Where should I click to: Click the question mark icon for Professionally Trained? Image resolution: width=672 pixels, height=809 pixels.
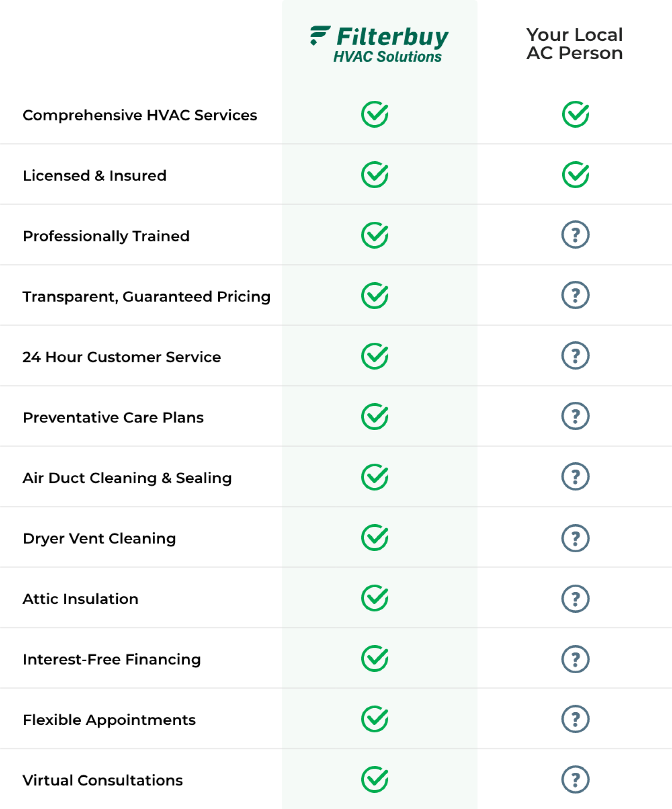pyautogui.click(x=576, y=235)
